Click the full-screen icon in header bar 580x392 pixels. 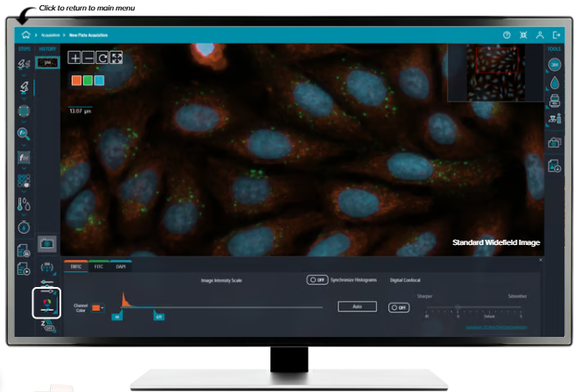tap(523, 35)
